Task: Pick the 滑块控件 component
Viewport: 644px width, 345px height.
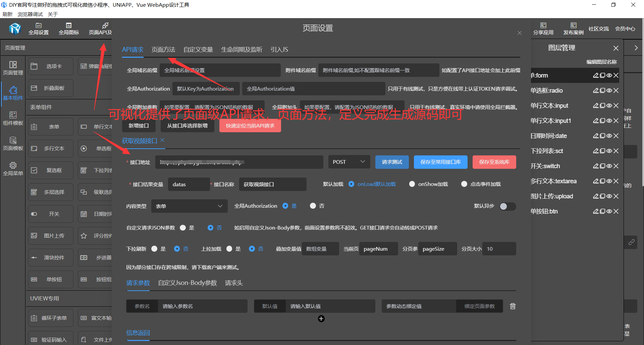Action: tap(51, 257)
